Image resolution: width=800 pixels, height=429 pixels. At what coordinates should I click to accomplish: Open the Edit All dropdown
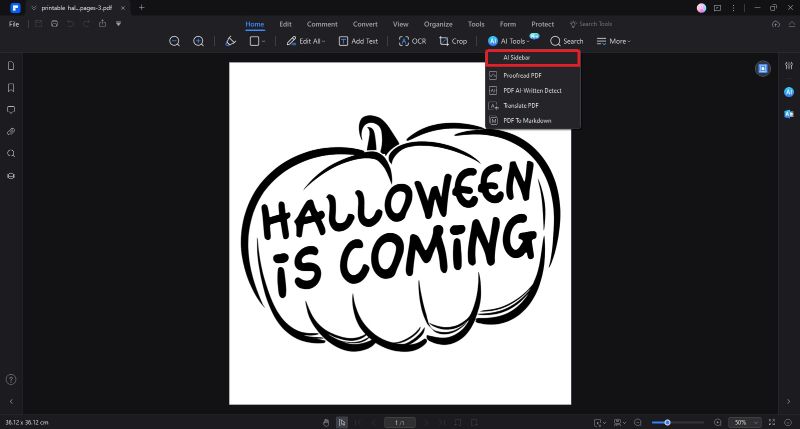tap(306, 41)
